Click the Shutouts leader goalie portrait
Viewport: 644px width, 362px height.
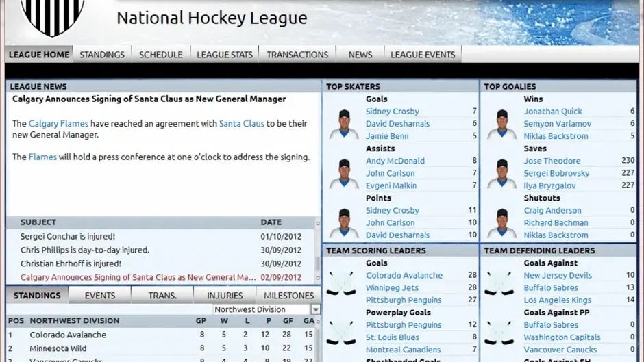point(502,223)
